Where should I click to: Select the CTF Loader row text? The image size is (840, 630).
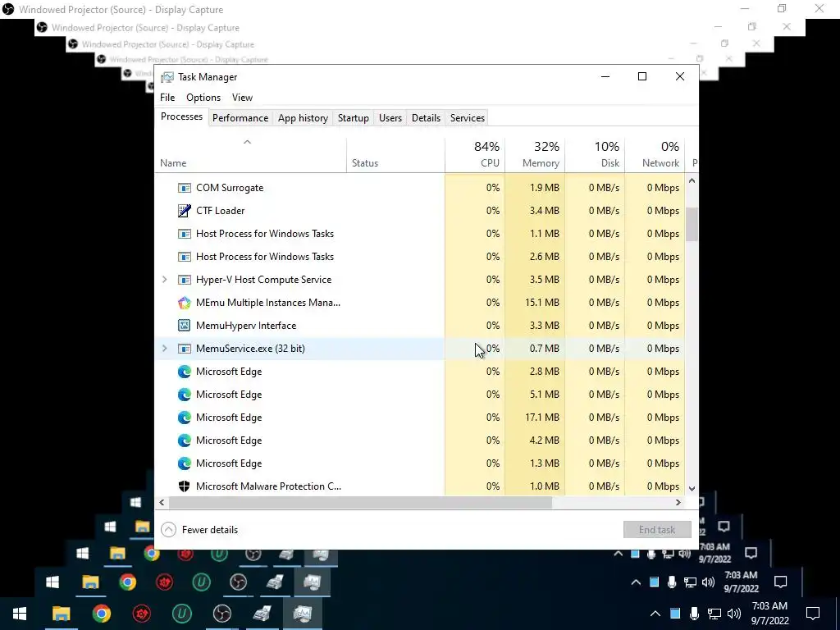click(220, 211)
